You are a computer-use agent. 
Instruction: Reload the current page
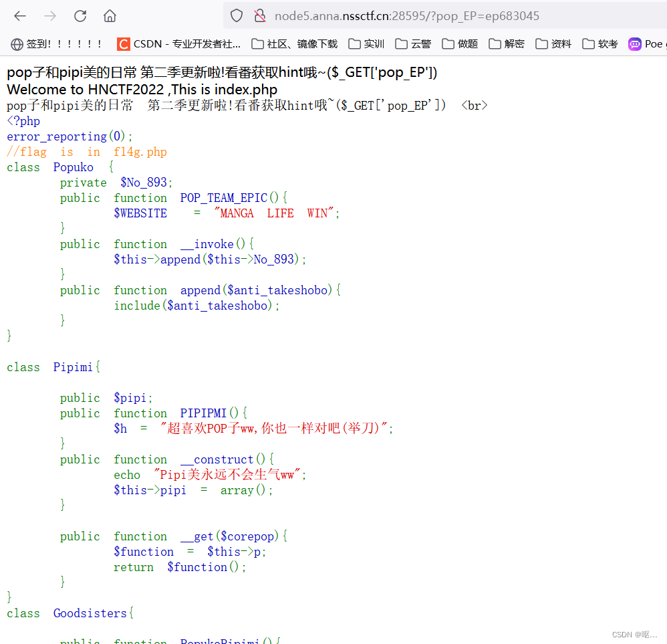(x=80, y=16)
